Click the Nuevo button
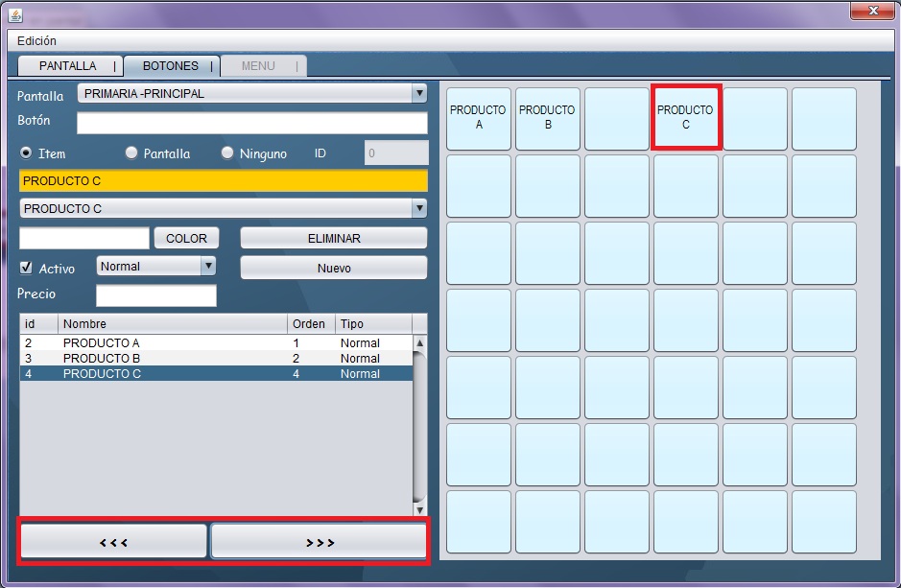The image size is (901, 588). 333,269
